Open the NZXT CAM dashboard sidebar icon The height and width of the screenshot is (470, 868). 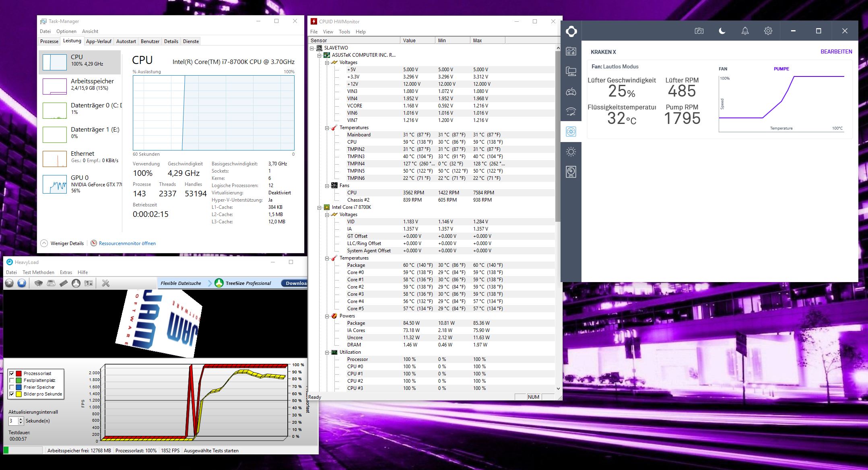571,51
